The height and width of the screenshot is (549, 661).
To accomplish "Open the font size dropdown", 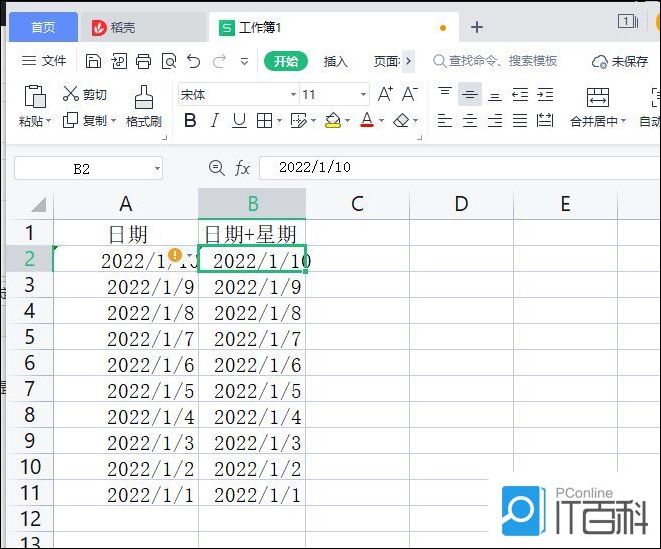I will coord(363,94).
